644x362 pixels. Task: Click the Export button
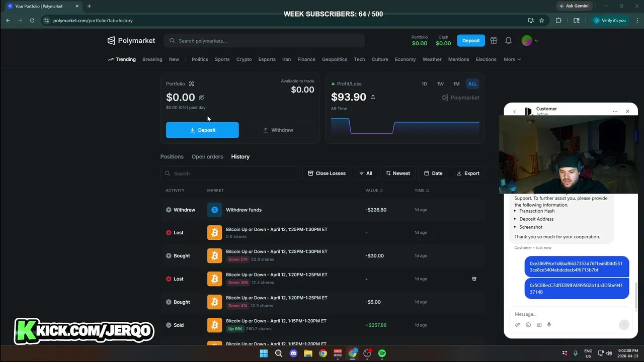pos(468,173)
